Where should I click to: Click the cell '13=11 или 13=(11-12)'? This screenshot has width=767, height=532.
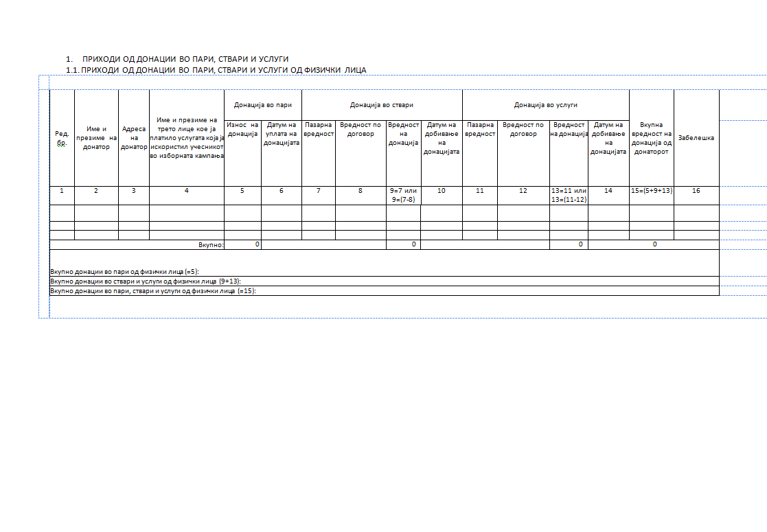point(569,195)
